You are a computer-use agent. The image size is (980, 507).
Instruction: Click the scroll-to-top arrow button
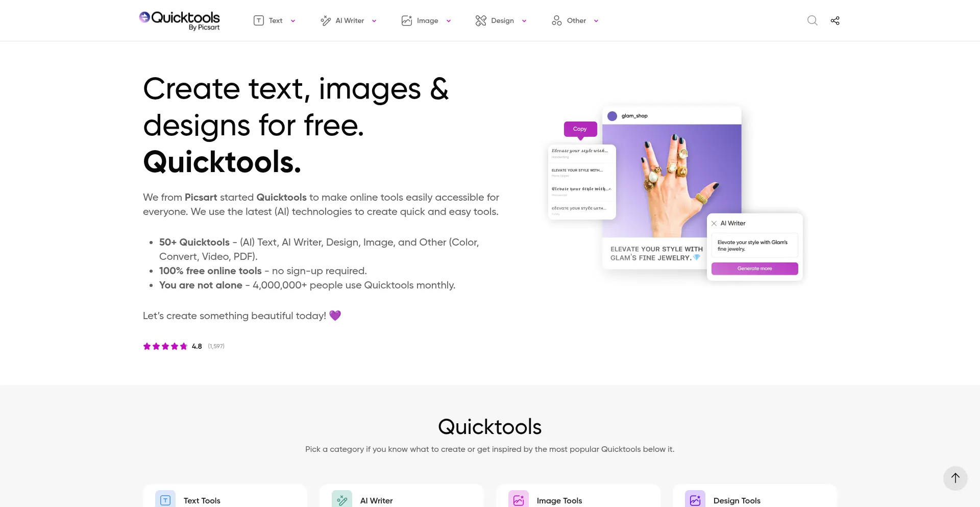(x=955, y=478)
